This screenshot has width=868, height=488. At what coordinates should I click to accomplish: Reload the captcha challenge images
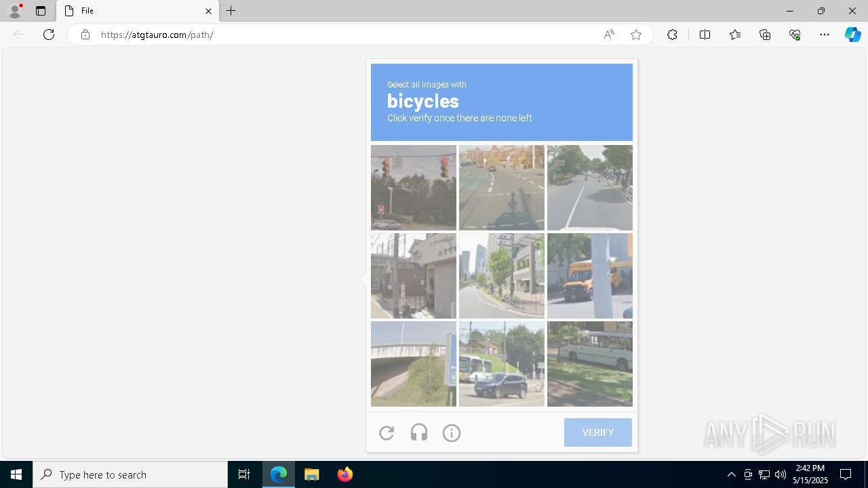tap(387, 432)
